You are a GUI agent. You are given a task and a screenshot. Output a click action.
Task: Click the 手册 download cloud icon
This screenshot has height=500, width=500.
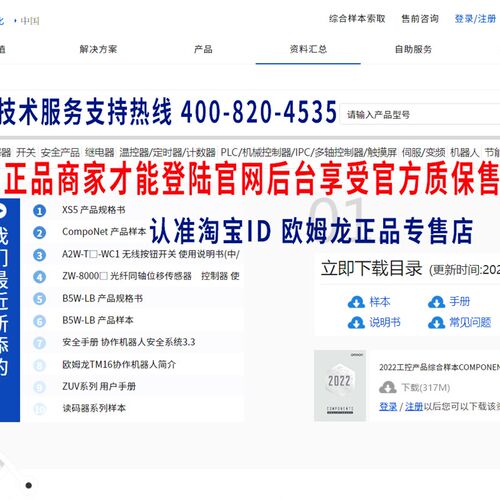tap(436, 302)
